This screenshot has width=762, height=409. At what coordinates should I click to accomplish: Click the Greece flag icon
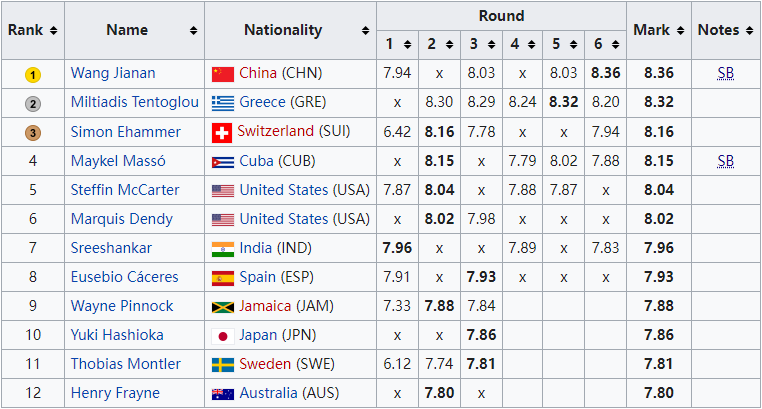pos(223,103)
